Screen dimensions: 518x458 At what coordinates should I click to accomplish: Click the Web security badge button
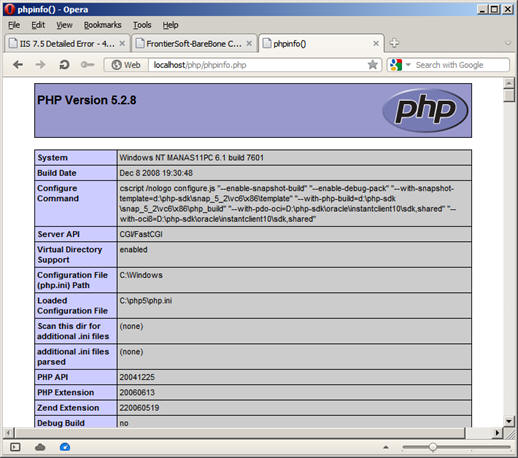pos(126,65)
